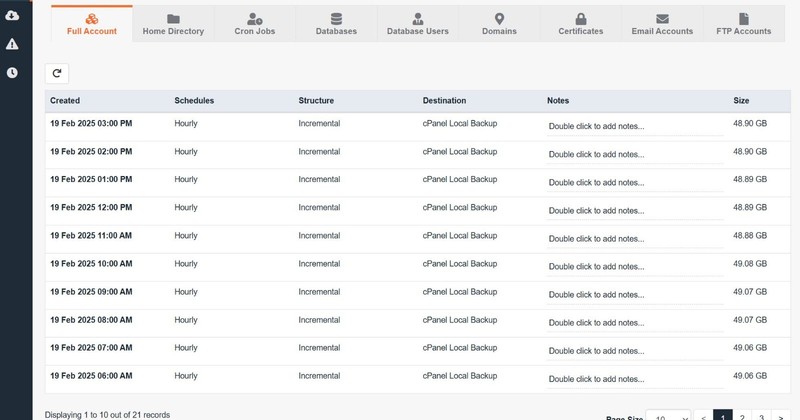This screenshot has width=800, height=420.
Task: Click notes field for 11:00 AM backup
Action: point(635,238)
